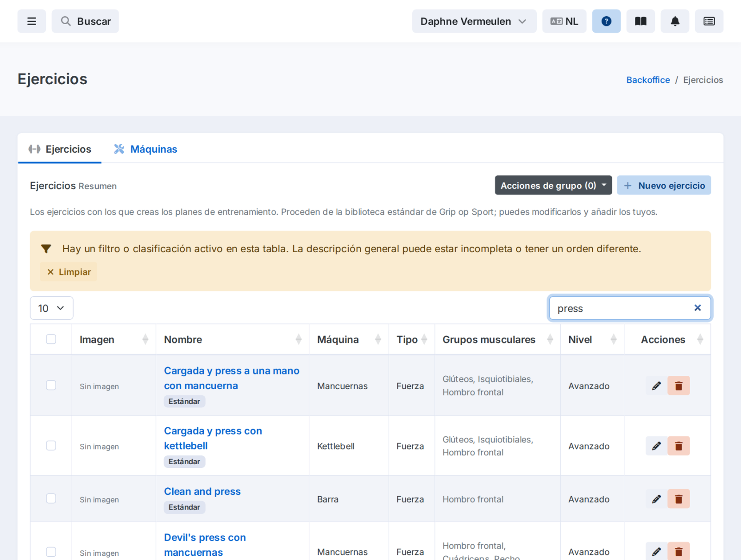Click Limpiar to clear the active filter
The height and width of the screenshot is (560, 741).
pos(69,272)
